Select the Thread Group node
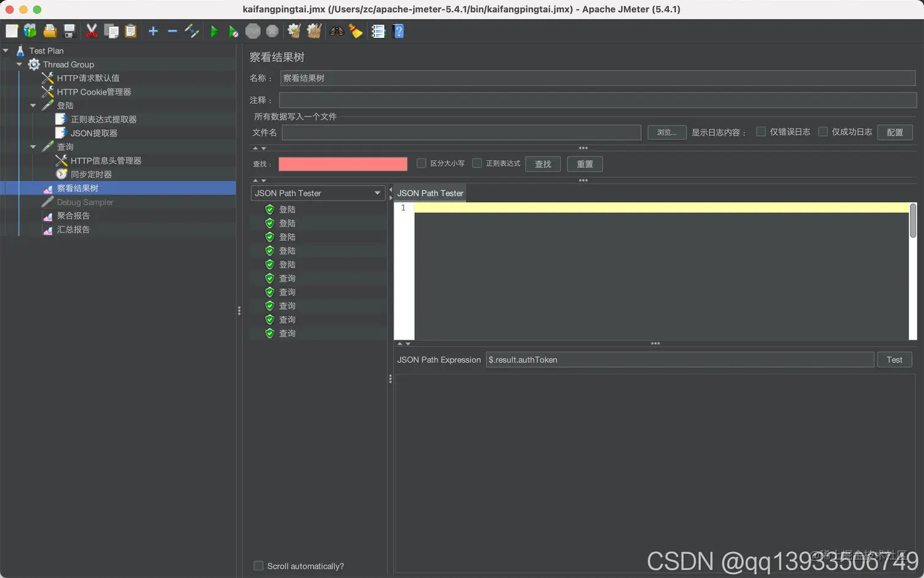The height and width of the screenshot is (578, 924). coord(68,64)
